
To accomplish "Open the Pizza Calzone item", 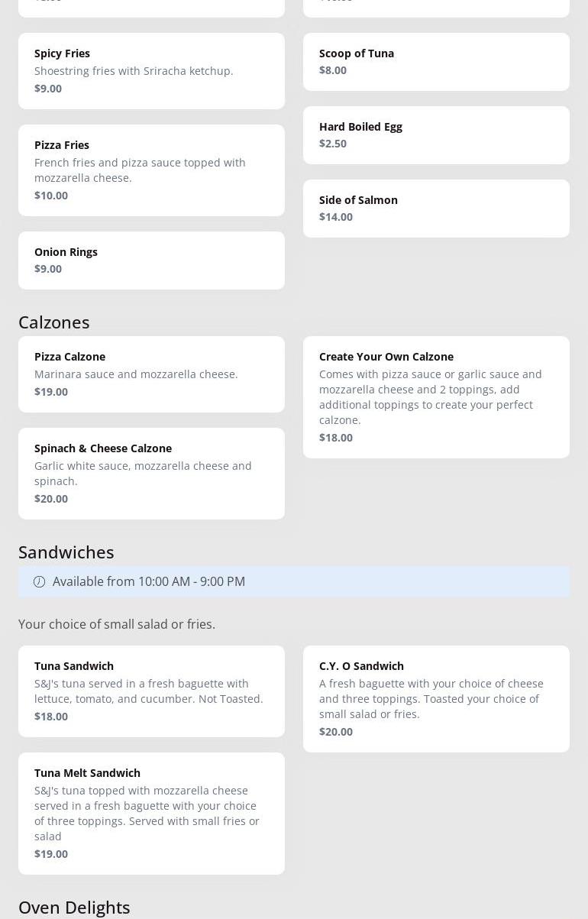I will pyautogui.click(x=151, y=374).
